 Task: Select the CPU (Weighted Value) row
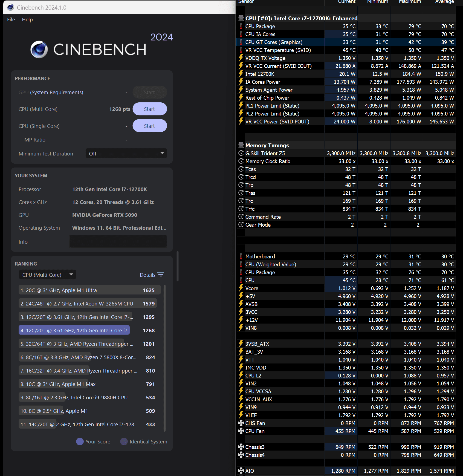[x=346, y=264]
